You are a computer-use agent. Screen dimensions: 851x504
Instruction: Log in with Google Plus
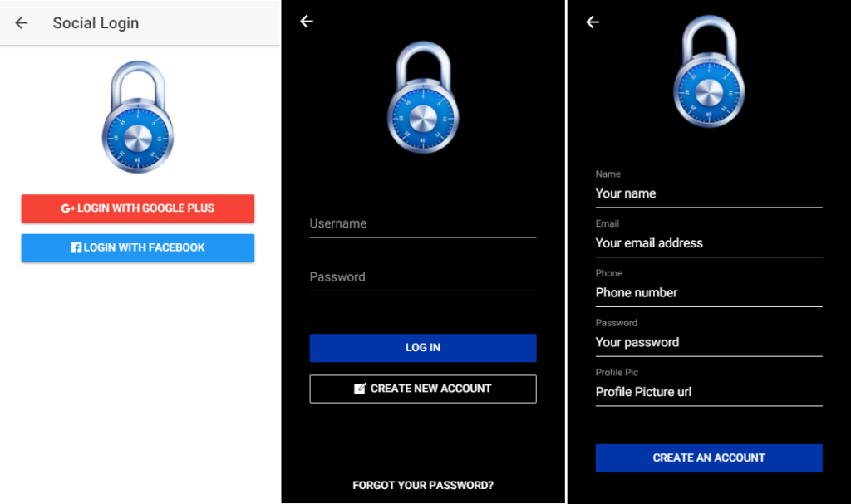pos(138,208)
